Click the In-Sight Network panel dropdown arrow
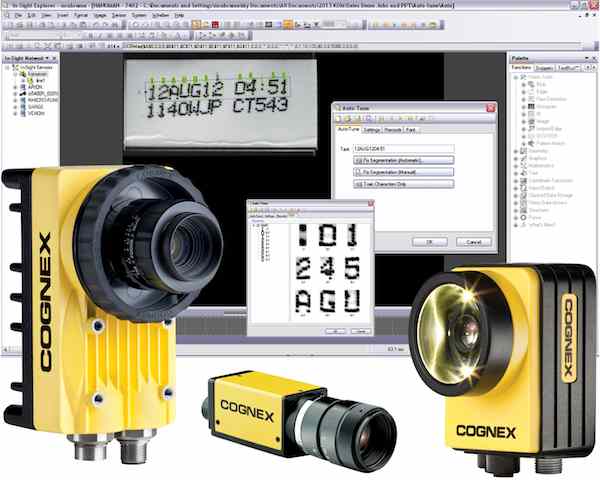This screenshot has height=480, width=600. coord(47,58)
